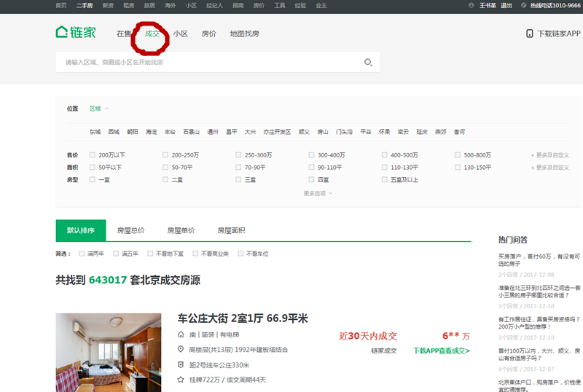Viewport: 583px width, 392px height.
Task: Filter by the 东城 district
Action: pos(95,132)
